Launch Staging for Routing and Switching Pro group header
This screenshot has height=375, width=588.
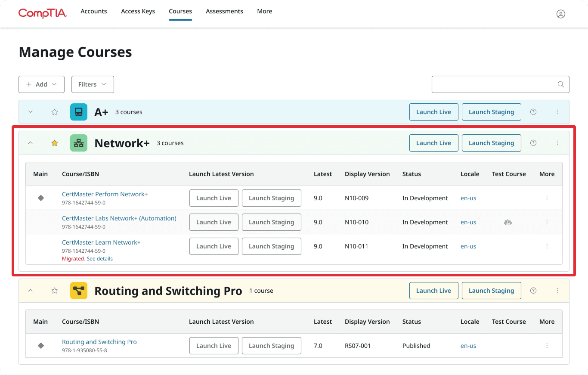(491, 291)
